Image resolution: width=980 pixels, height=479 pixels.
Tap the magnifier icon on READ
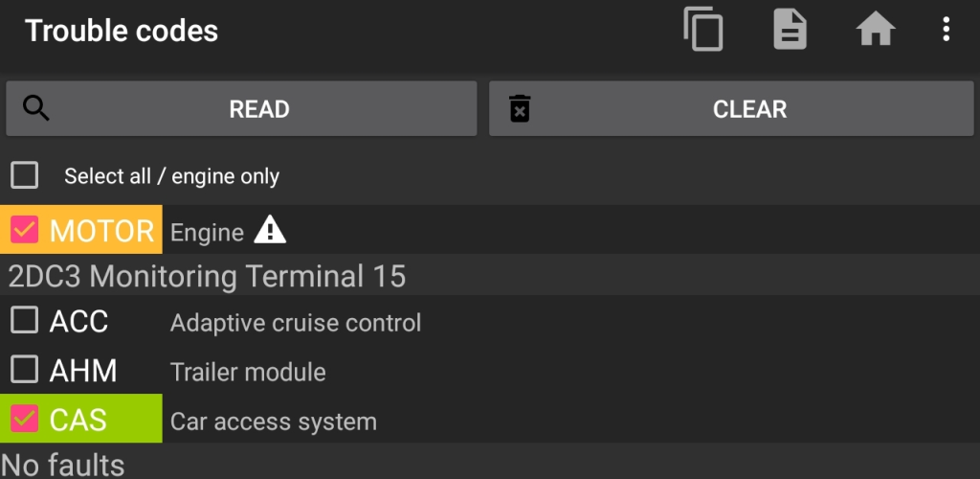pyautogui.click(x=36, y=109)
